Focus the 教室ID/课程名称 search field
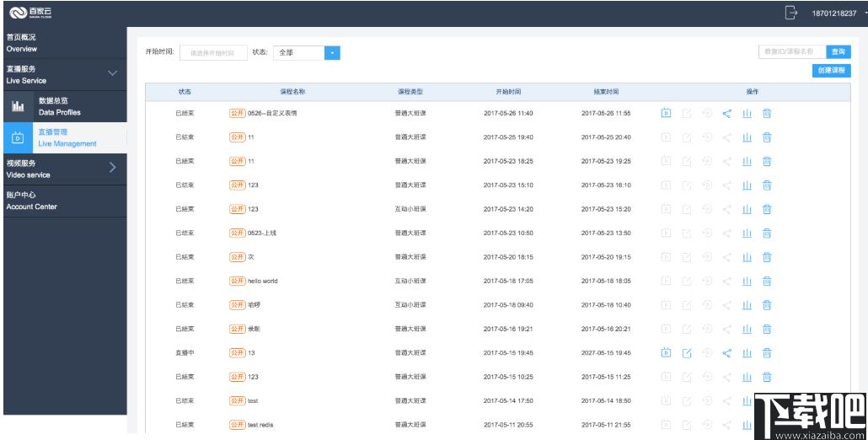 coord(792,51)
